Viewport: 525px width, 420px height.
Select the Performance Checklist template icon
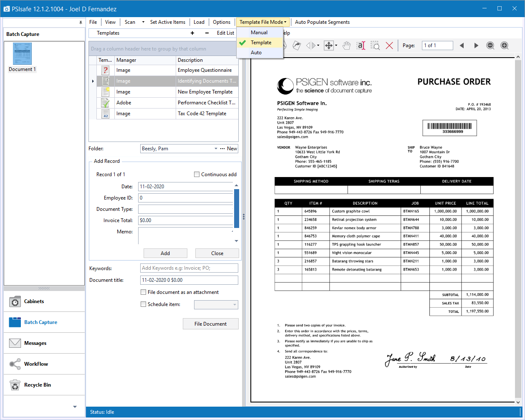(x=106, y=103)
